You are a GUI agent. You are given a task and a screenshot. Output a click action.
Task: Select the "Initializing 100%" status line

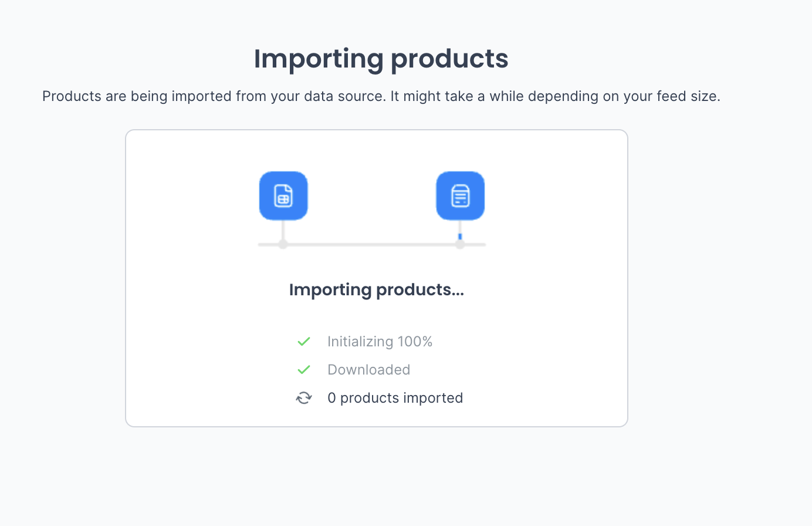[380, 342]
